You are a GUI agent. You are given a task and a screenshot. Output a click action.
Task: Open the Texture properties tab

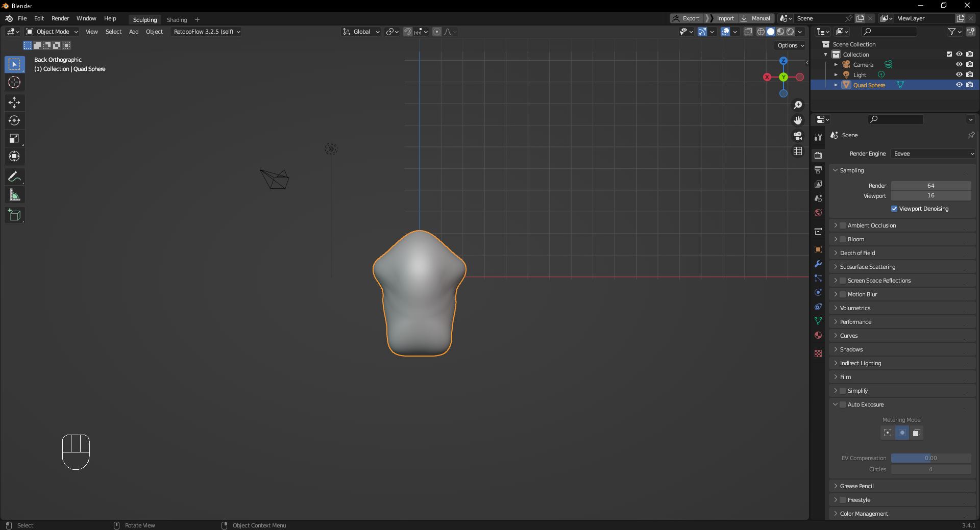pyautogui.click(x=818, y=354)
